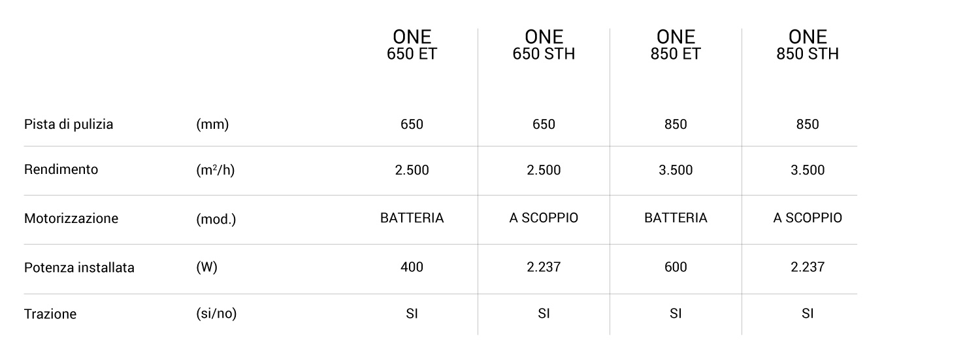Click the 600 power value cell
This screenshot has width=980, height=342.
[676, 267]
